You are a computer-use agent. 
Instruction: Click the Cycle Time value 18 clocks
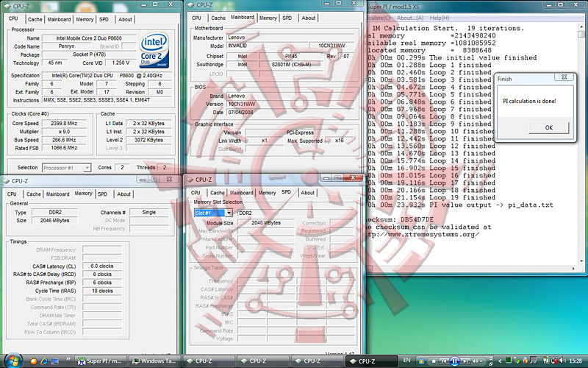point(102,291)
